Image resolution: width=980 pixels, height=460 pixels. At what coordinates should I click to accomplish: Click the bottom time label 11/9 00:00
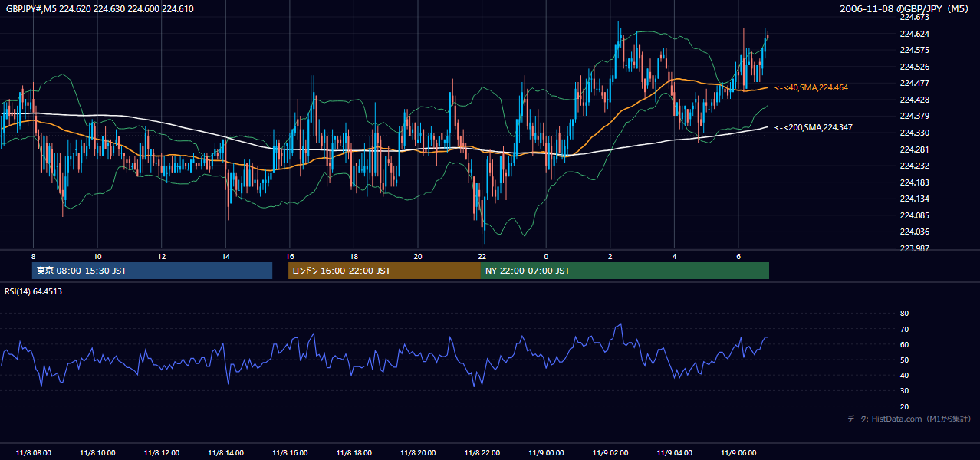(x=546, y=453)
